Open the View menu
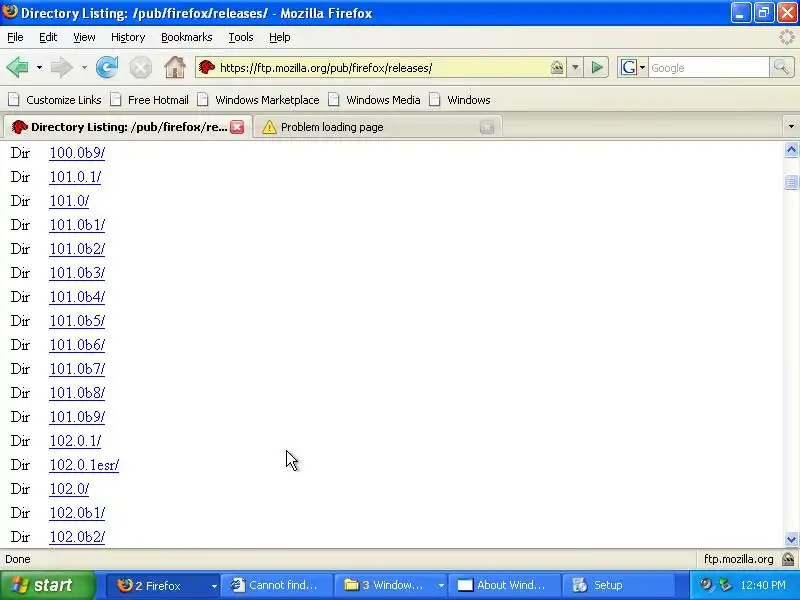 (84, 37)
